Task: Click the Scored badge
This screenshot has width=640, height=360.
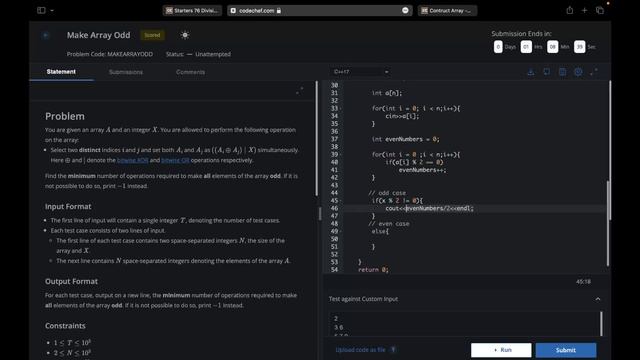Action: 152,35
